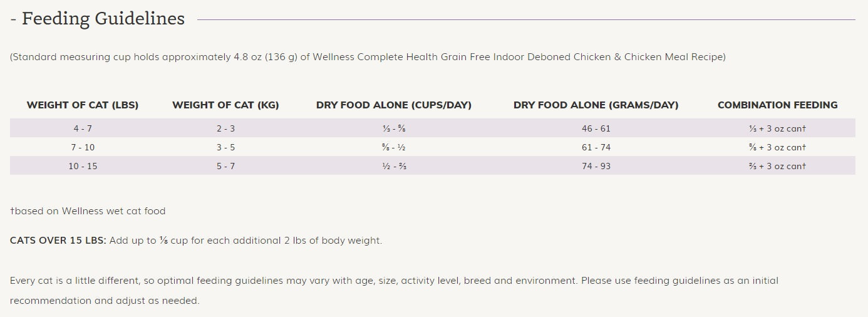Select the Dry Food Alone (Grams/Day) header
The width and height of the screenshot is (868, 317).
pos(596,105)
